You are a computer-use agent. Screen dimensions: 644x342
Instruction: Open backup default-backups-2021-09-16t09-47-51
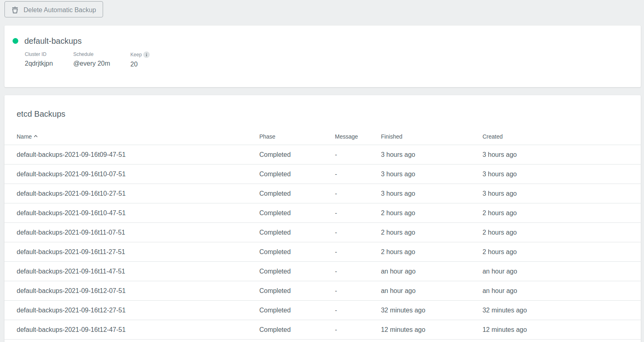(x=71, y=154)
